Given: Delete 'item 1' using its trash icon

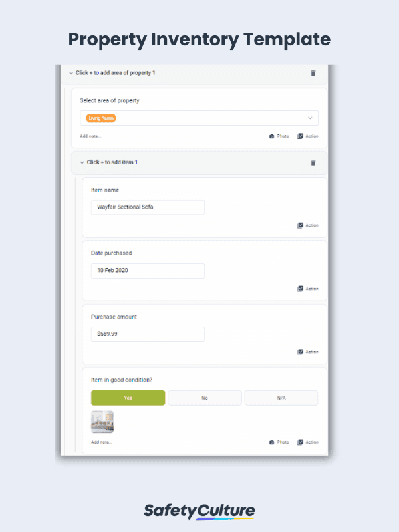Looking at the screenshot, I should [x=313, y=162].
